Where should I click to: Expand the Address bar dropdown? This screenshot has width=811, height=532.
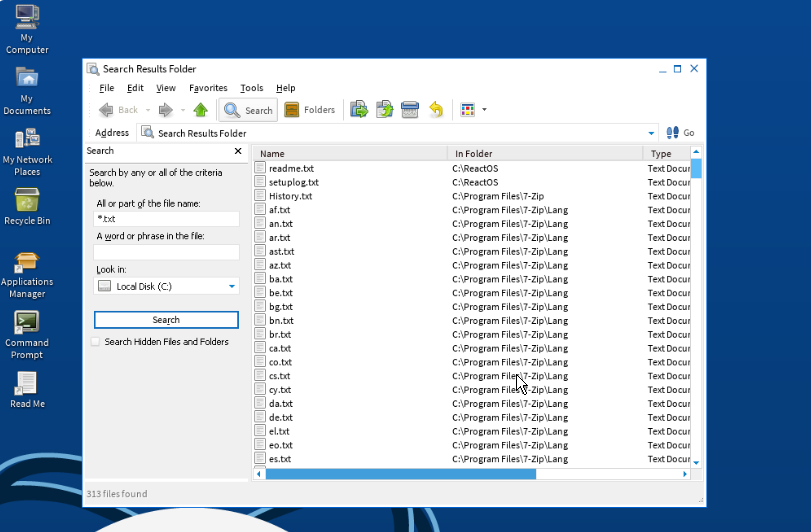coord(651,133)
